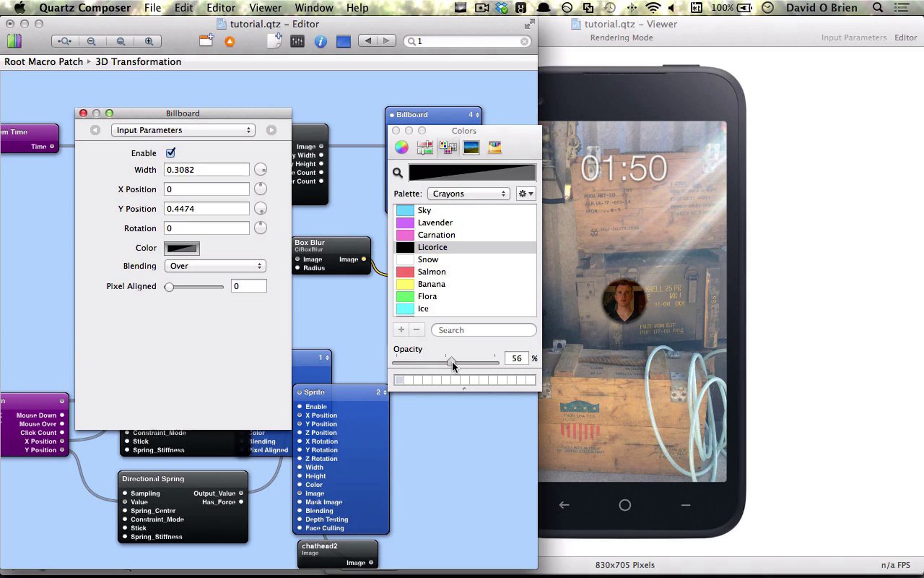Click the Width value field
The height and width of the screenshot is (578, 924).
coord(207,170)
